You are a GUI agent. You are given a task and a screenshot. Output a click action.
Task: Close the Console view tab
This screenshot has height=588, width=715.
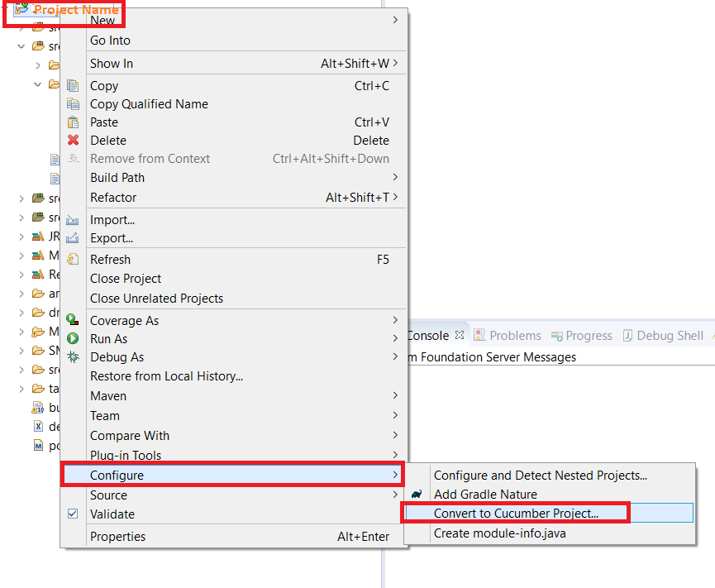point(460,335)
